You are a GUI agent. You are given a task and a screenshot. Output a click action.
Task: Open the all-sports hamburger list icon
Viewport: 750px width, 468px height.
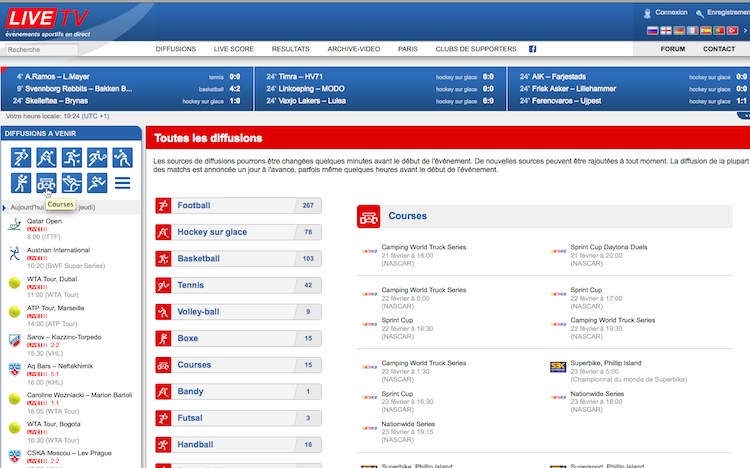tap(122, 183)
